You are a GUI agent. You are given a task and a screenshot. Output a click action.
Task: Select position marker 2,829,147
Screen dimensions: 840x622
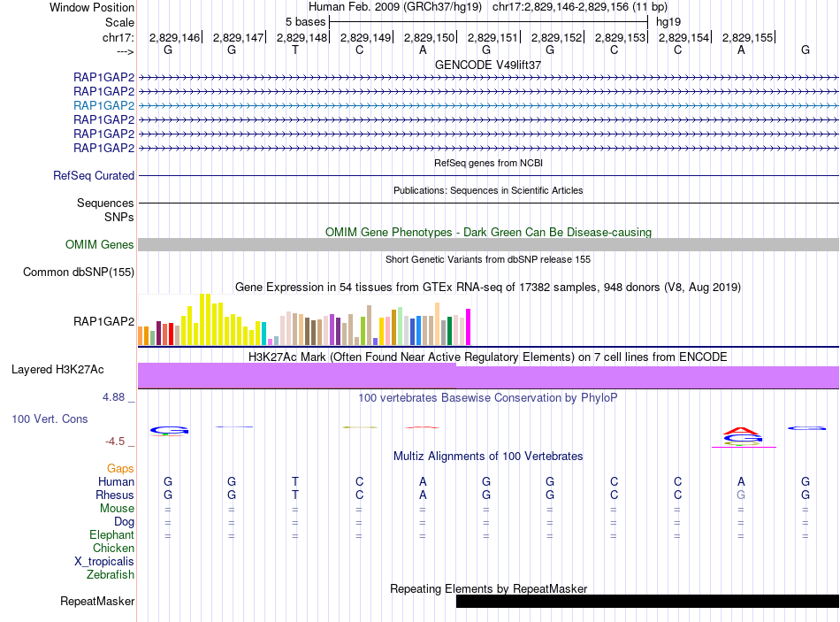(239, 37)
